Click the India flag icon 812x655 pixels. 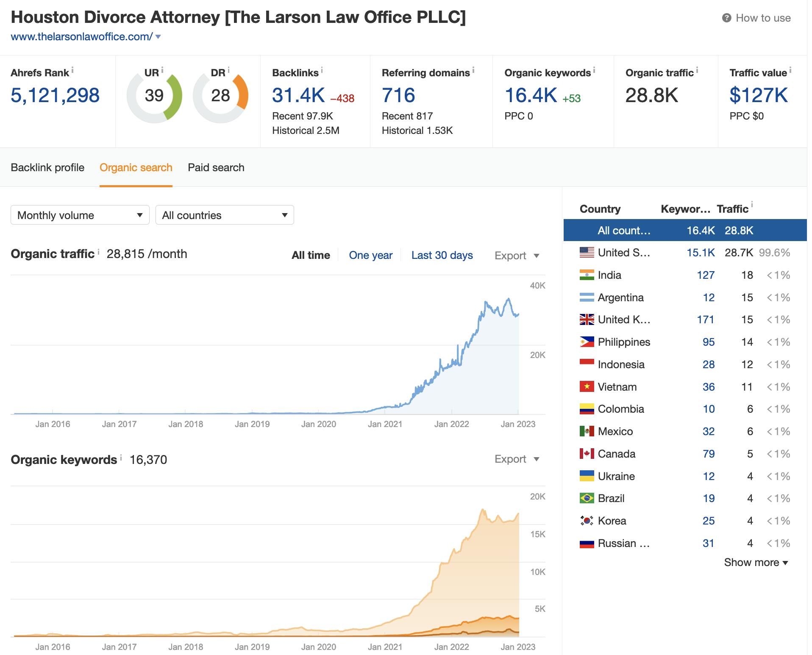pos(587,275)
